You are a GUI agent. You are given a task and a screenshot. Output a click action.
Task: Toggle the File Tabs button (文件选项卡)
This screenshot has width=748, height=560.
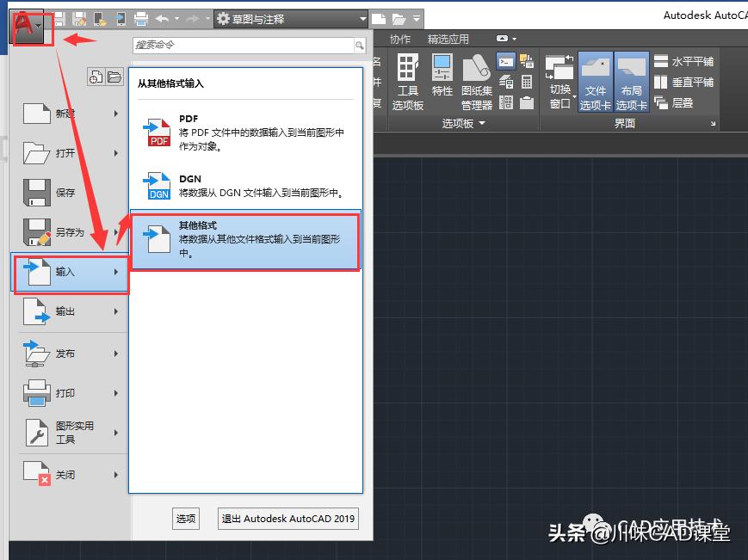pos(594,80)
